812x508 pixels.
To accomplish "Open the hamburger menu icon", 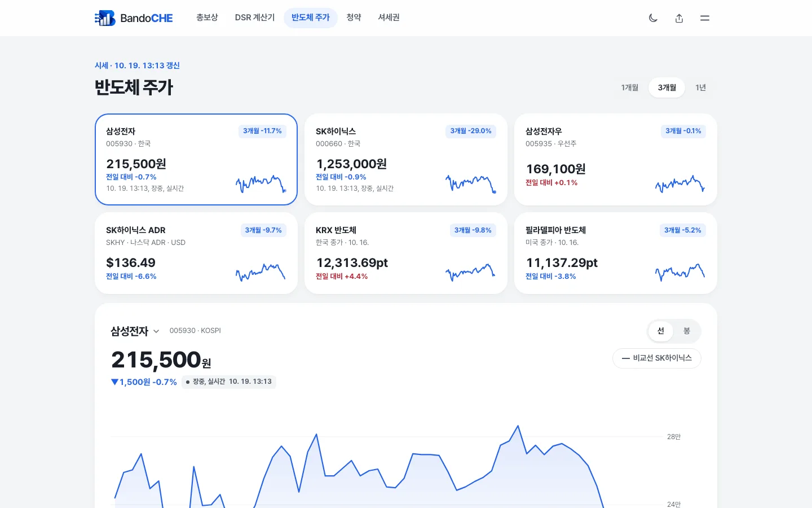I will pos(705,18).
